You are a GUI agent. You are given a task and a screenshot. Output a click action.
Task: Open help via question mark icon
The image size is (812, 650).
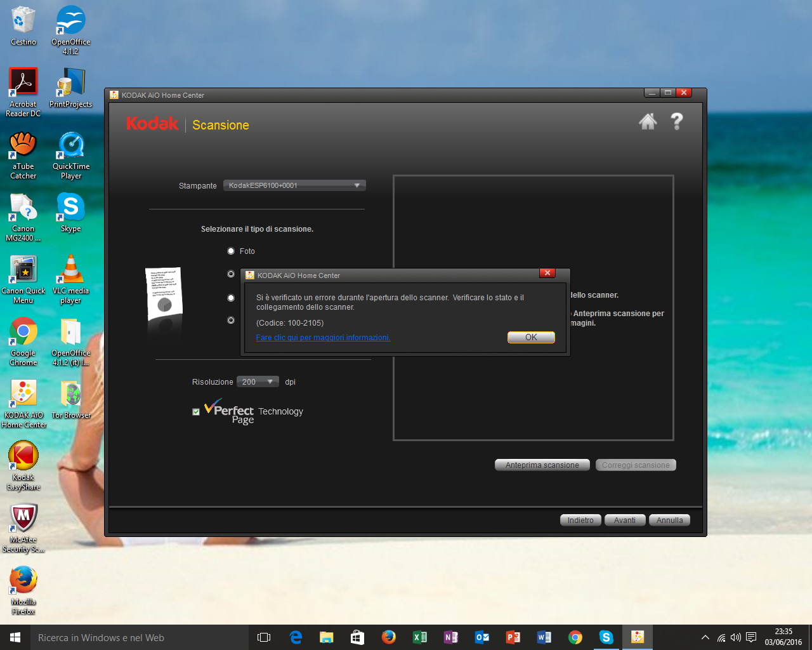point(677,121)
